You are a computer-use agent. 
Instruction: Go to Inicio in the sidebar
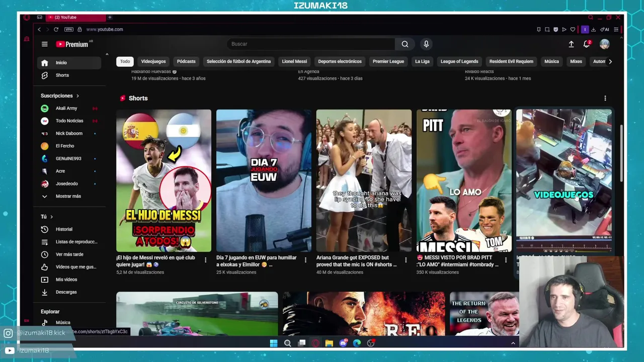pyautogui.click(x=69, y=63)
